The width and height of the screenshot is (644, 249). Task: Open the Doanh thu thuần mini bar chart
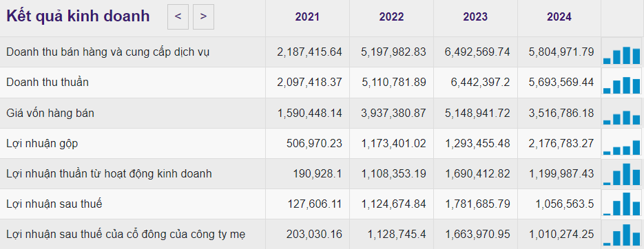point(621,83)
